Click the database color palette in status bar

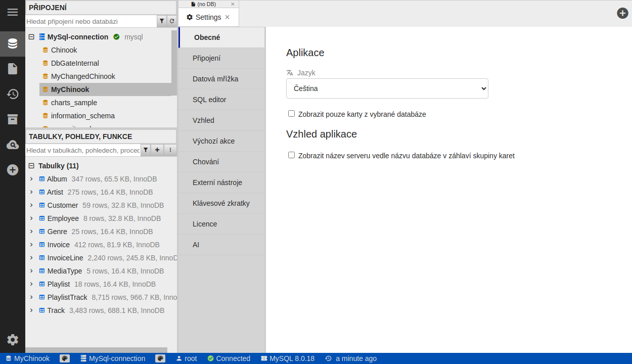tap(65, 358)
